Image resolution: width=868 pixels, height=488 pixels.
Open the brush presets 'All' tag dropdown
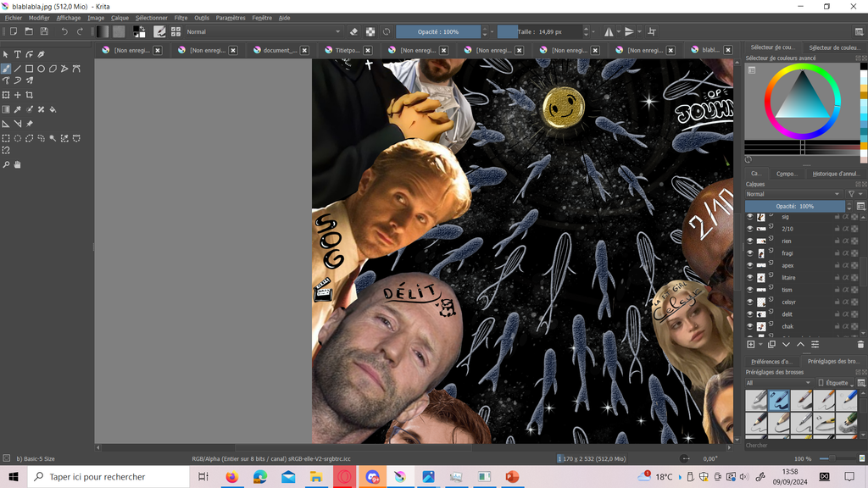778,383
